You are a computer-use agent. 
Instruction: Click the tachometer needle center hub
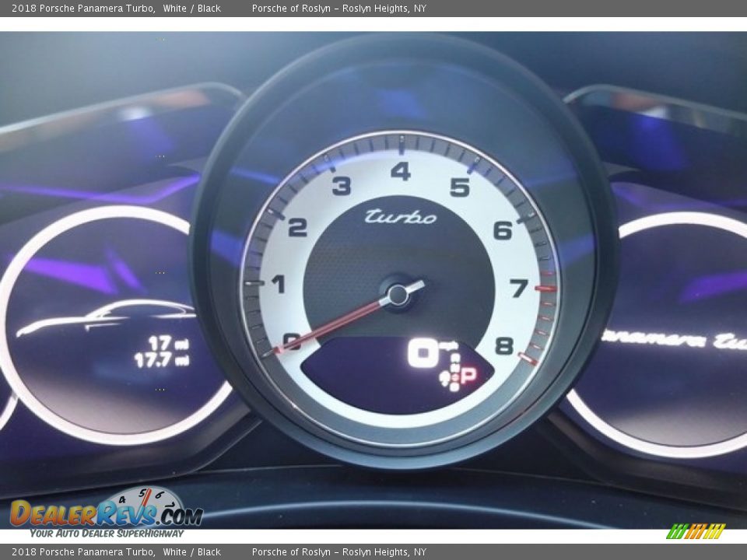click(x=398, y=295)
